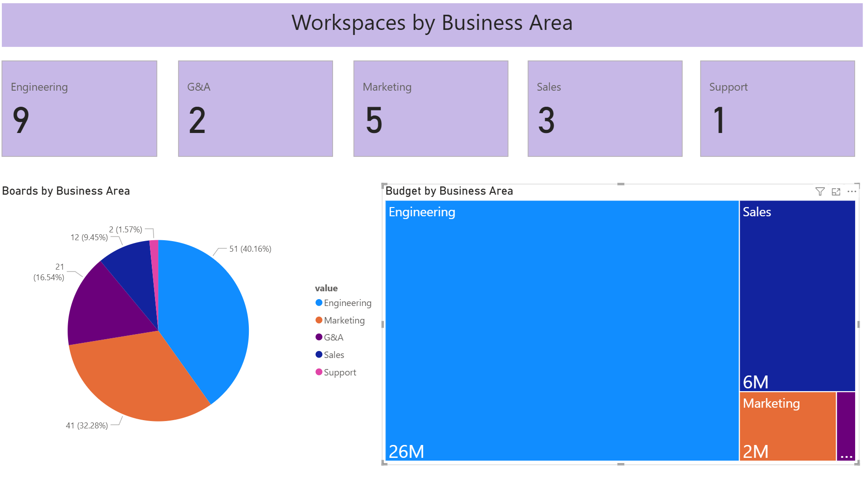Select the Marketing workspaces card showing 5
This screenshot has height=485, width=868.
(431, 109)
